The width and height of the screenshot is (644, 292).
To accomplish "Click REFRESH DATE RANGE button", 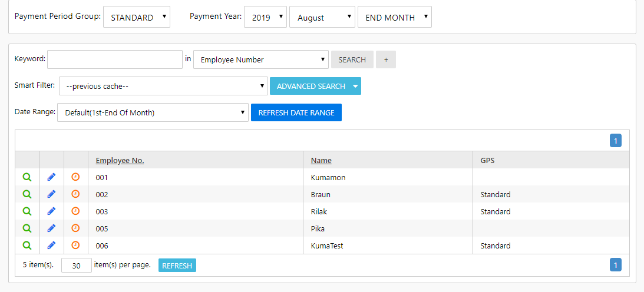I will click(x=296, y=112).
